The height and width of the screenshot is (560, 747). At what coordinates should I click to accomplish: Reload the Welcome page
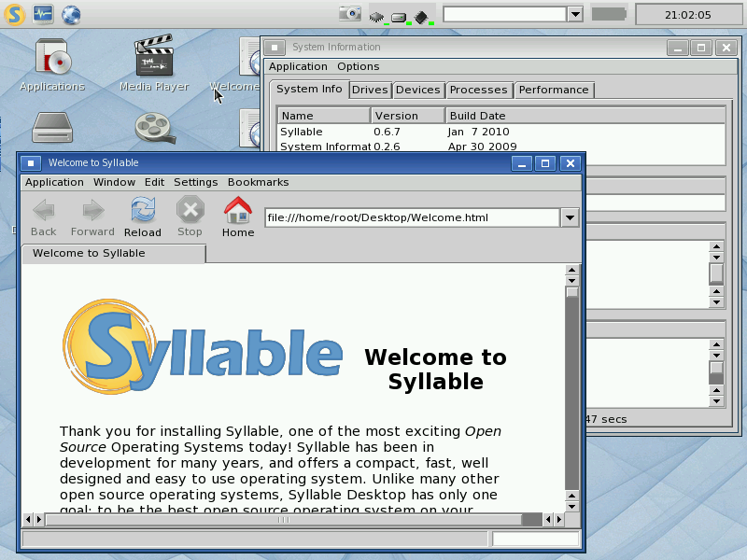coord(143,217)
